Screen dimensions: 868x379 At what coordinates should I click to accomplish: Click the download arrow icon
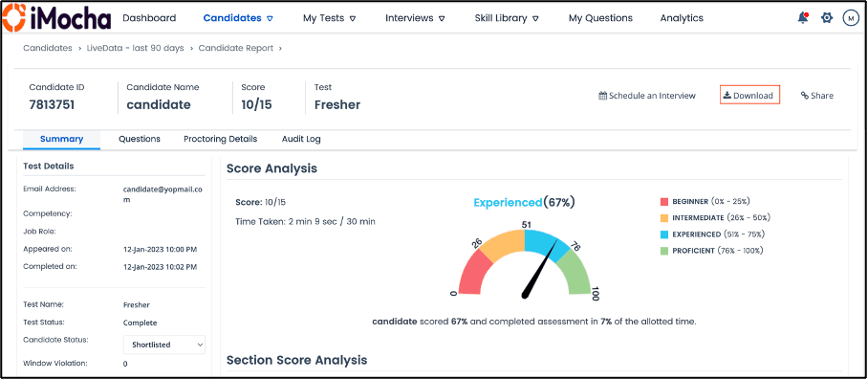(x=727, y=95)
